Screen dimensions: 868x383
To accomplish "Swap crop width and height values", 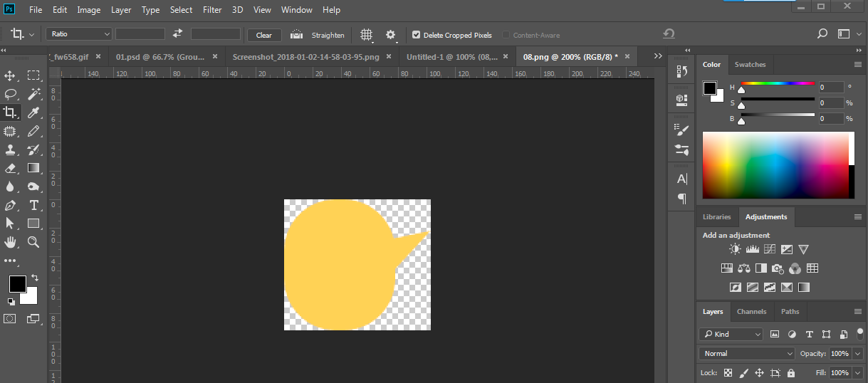I will pos(177,33).
